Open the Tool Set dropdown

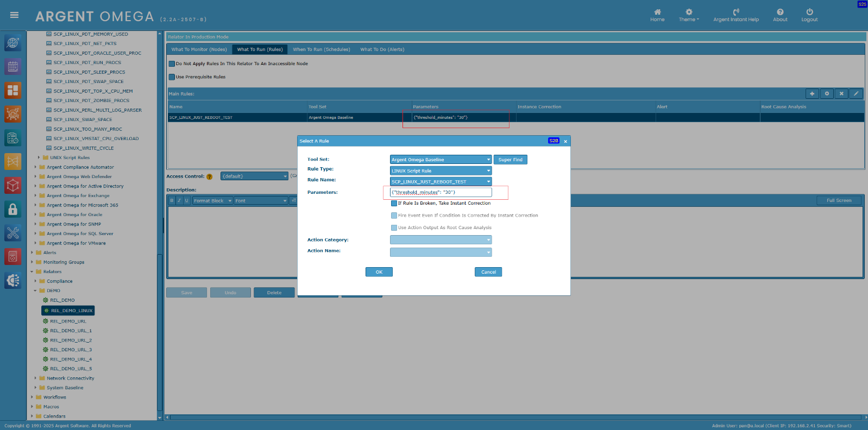(x=441, y=160)
